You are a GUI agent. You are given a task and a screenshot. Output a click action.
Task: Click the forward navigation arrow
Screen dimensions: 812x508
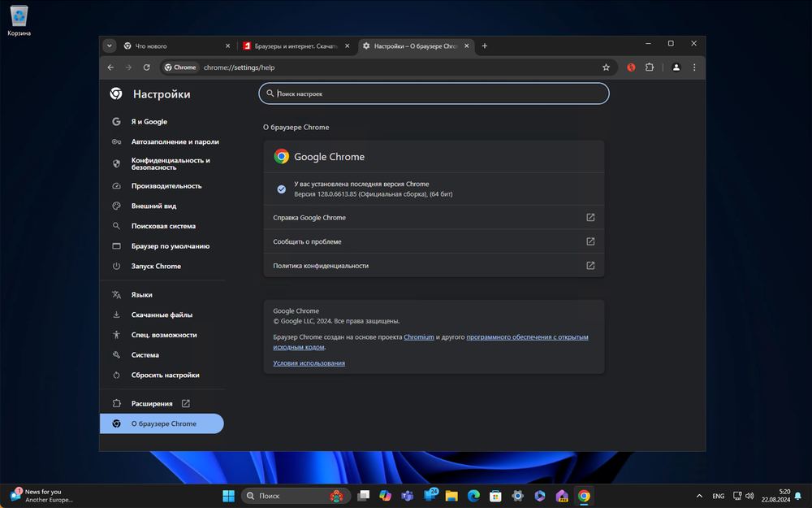tap(128, 67)
